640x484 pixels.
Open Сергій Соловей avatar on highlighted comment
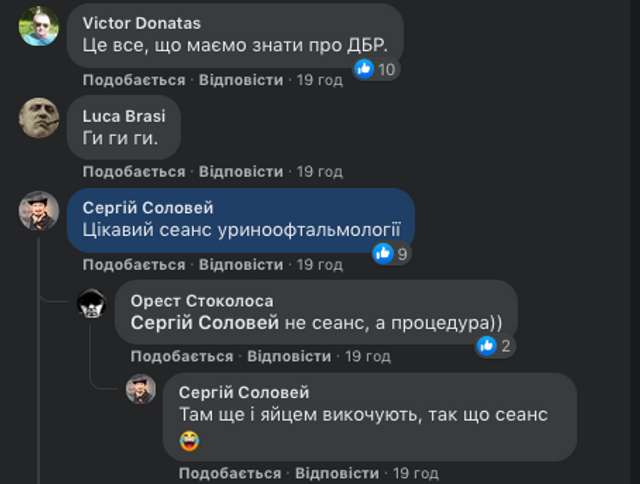(x=39, y=211)
